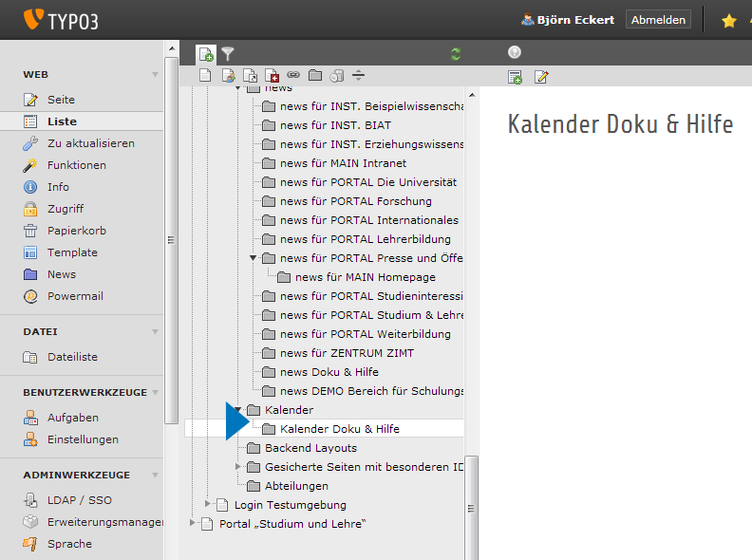
Task: Open the Seite module
Action: [61, 100]
